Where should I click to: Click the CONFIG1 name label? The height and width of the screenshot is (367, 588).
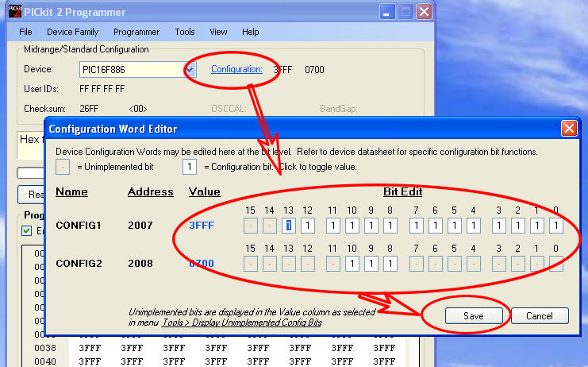(79, 225)
